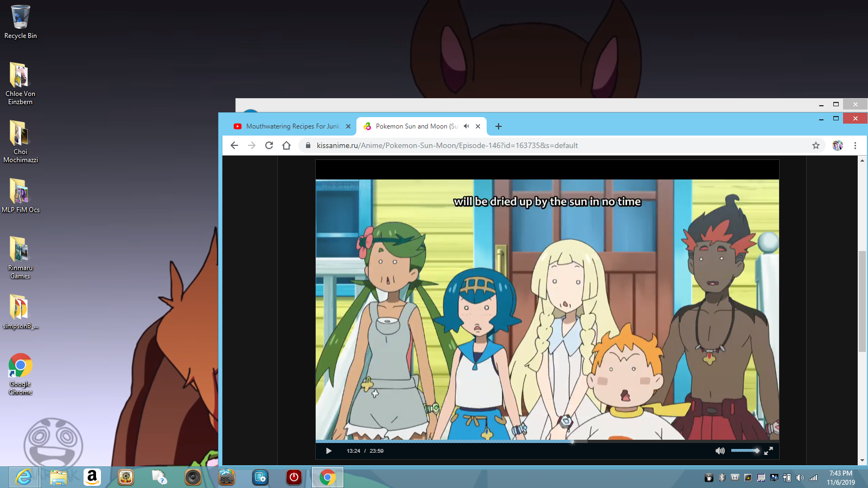Open Java coffee cup tray icon

709,478
